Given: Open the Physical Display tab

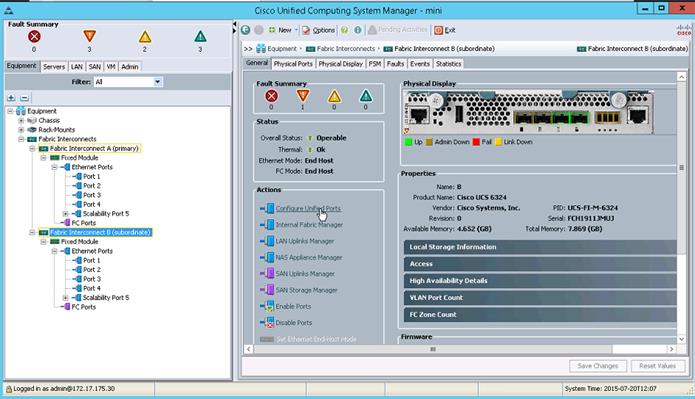Looking at the screenshot, I should coord(340,64).
